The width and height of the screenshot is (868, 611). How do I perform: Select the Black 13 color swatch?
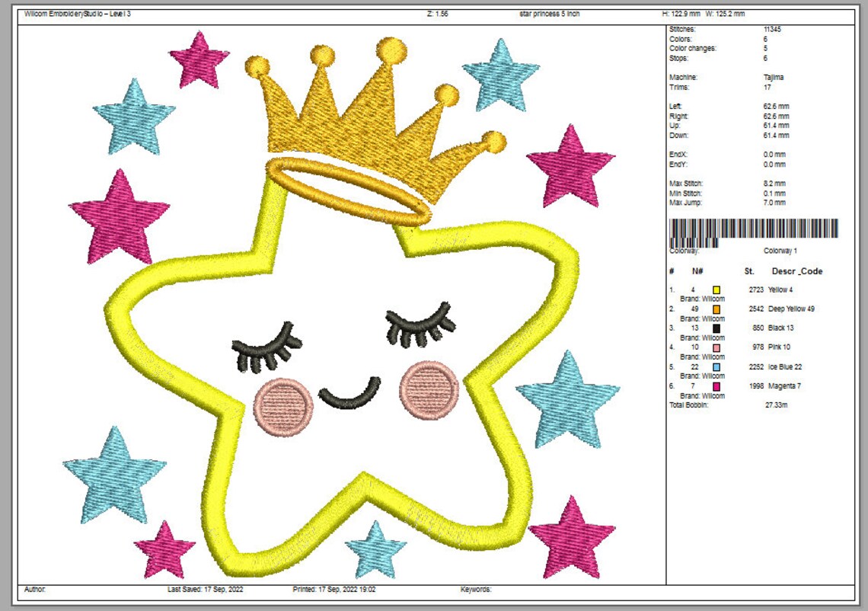(715, 328)
